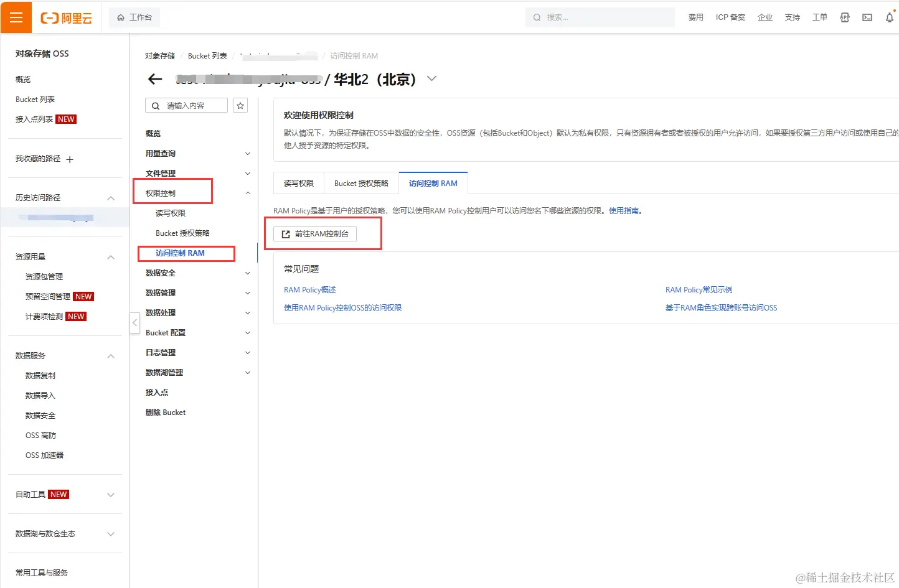Open OSS 加速器 in the sidebar
Viewport: 899px width, 588px height.
pos(44,455)
